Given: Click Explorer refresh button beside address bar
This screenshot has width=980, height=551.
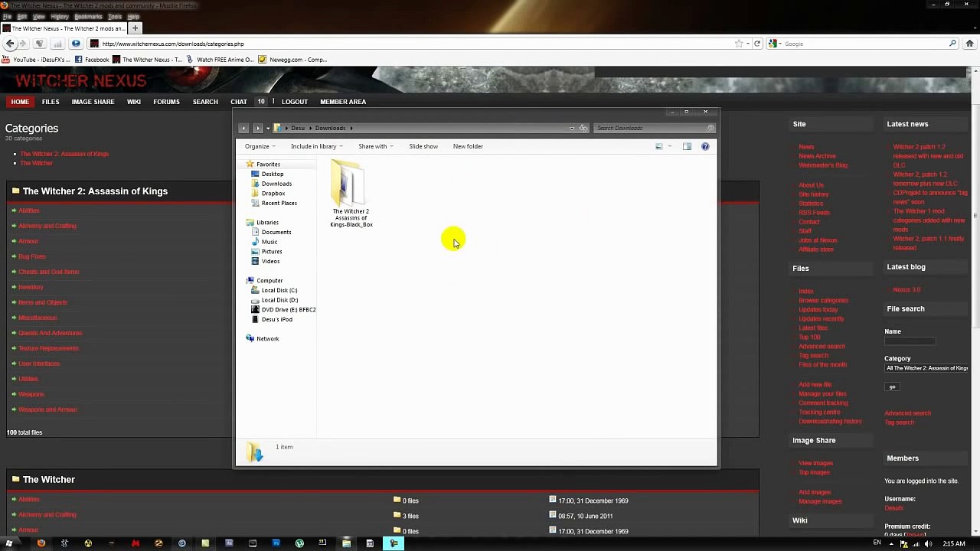Looking at the screenshot, I should 583,128.
